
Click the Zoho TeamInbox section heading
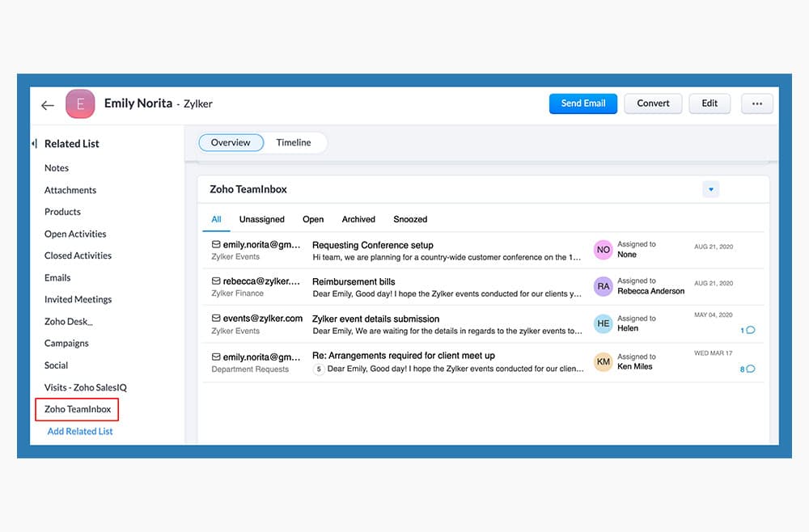(248, 189)
